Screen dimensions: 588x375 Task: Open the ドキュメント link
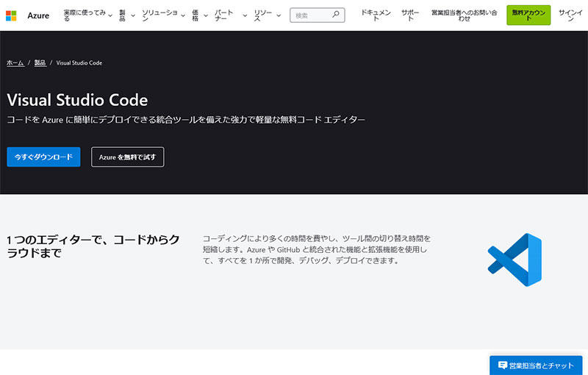point(376,15)
